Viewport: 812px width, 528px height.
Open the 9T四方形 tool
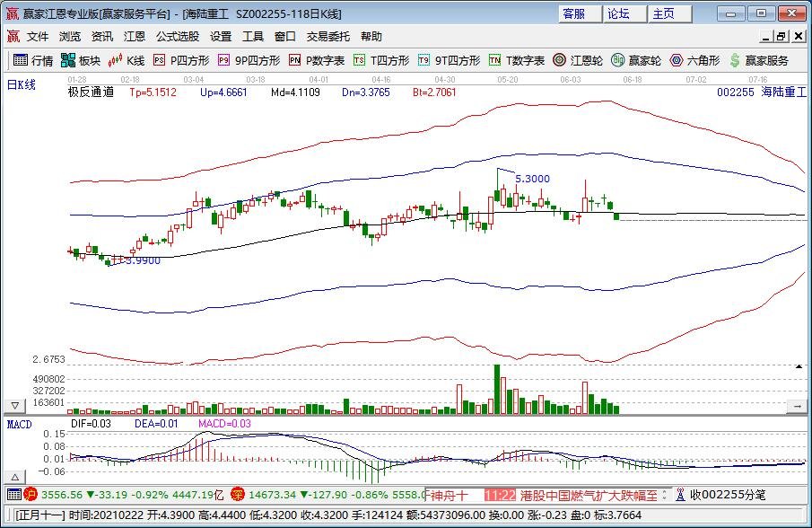[x=449, y=61]
